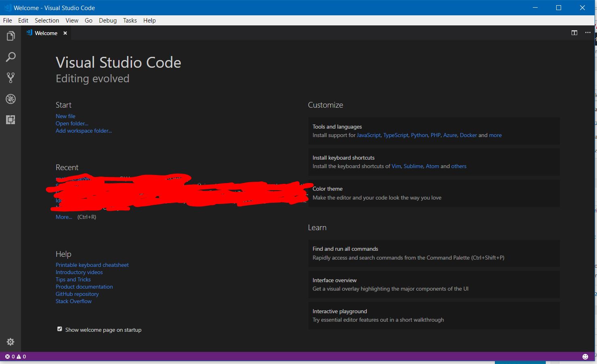The image size is (597, 364).
Task: Click the split editor icon
Action: [574, 33]
